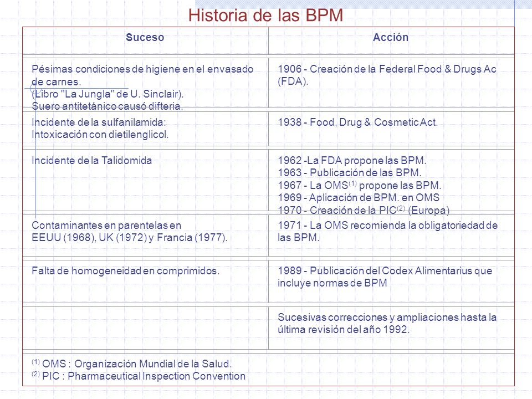
Task: Click 'Sucesivas correcciones y ampliaciones hasta la'
Action: pos(387,317)
